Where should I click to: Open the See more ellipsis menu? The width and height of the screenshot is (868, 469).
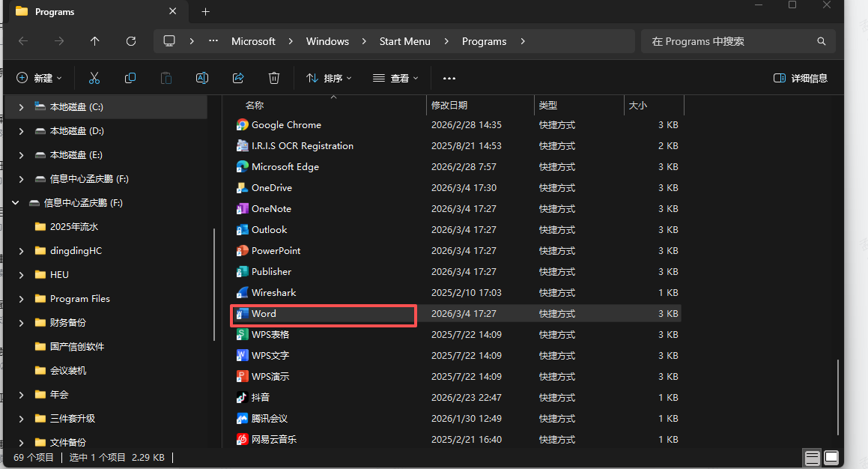coord(449,78)
